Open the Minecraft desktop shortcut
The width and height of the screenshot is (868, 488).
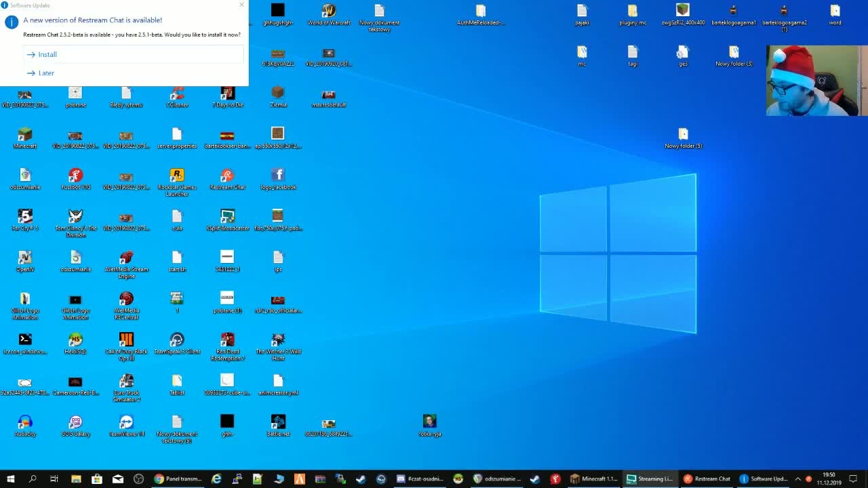click(25, 138)
